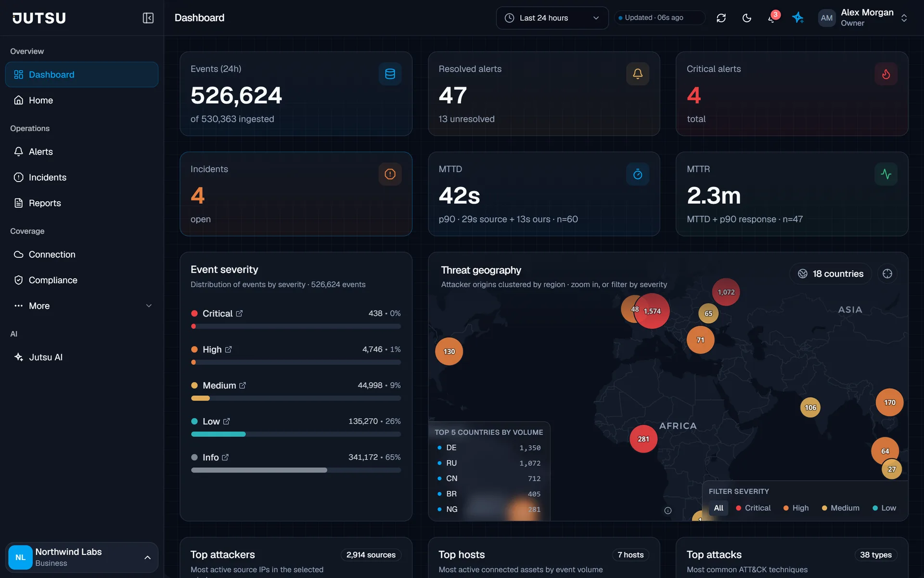Viewport: 924px width, 578px height.
Task: Open Compliance in sidebar
Action: coord(82,280)
